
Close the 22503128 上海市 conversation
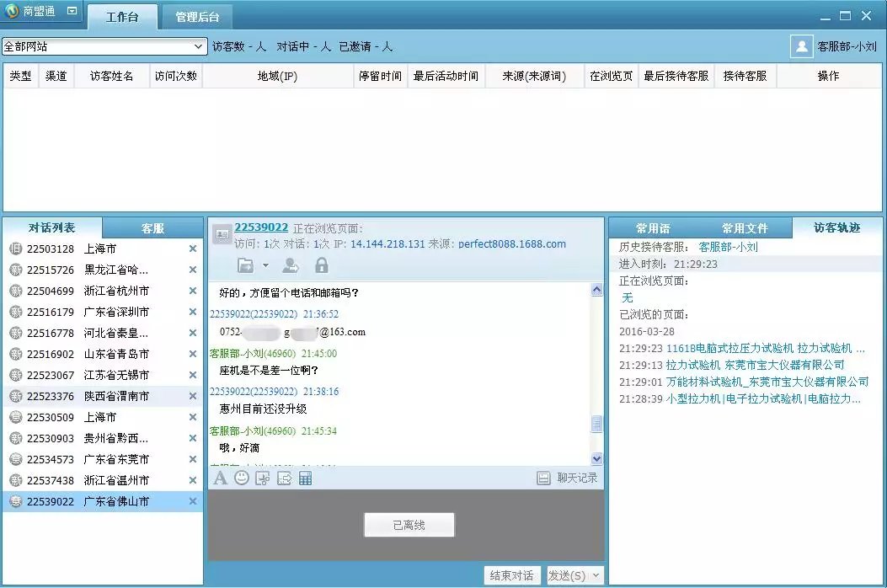pyautogui.click(x=193, y=249)
